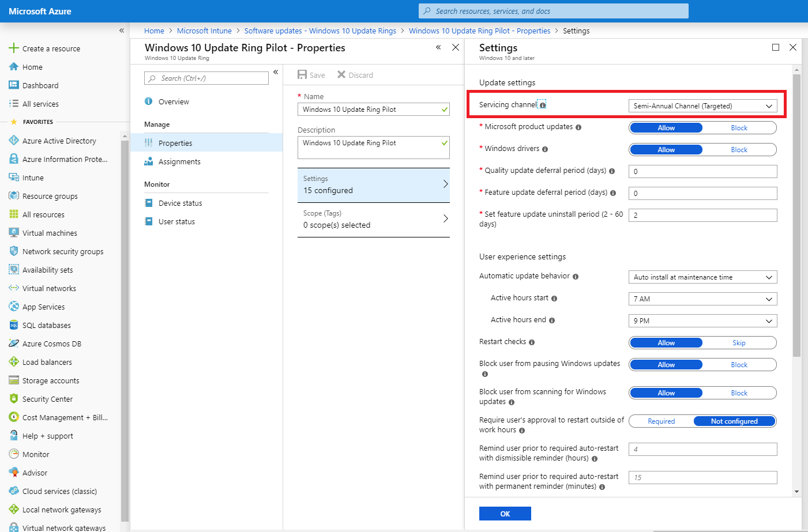Open Azure Cosmos DB icon
This screenshot has height=532, width=808.
pos(14,344)
